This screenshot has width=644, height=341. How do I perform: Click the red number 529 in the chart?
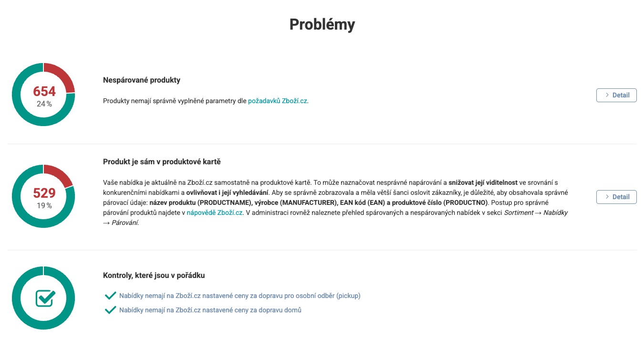coord(44,193)
